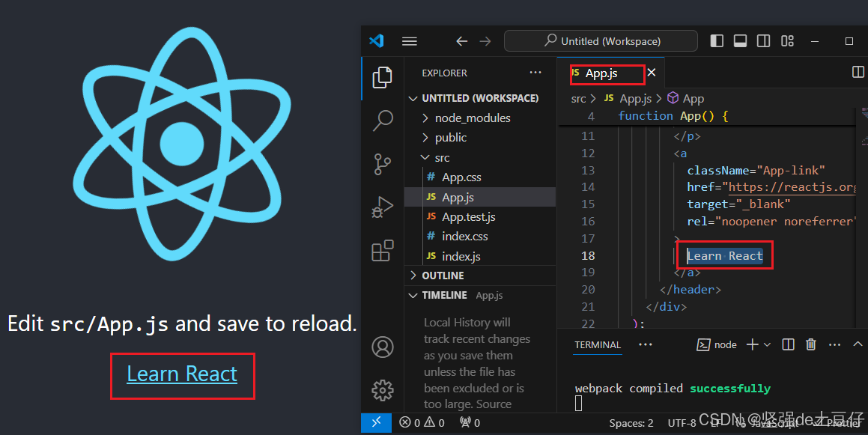Screen dimensions: 868x435
Task: Open terminal more actions ellipsis
Action: [835, 345]
